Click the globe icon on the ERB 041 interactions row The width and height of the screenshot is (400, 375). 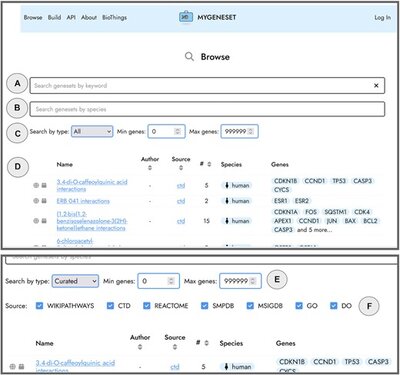point(36,201)
